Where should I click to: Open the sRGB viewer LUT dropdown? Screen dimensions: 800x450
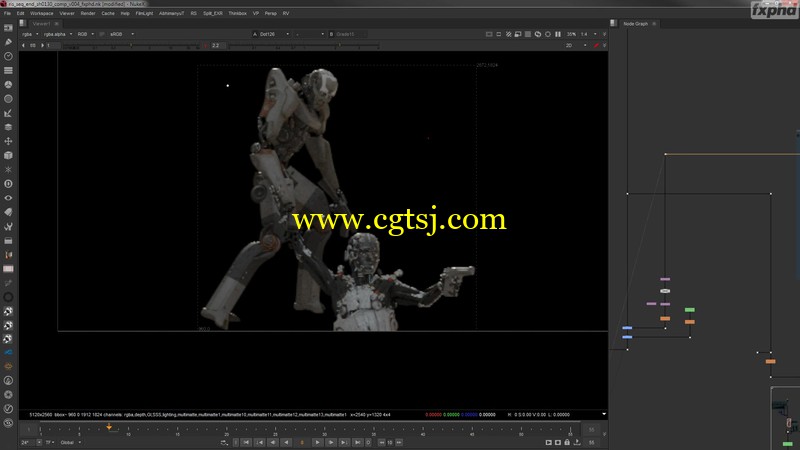click(x=122, y=34)
